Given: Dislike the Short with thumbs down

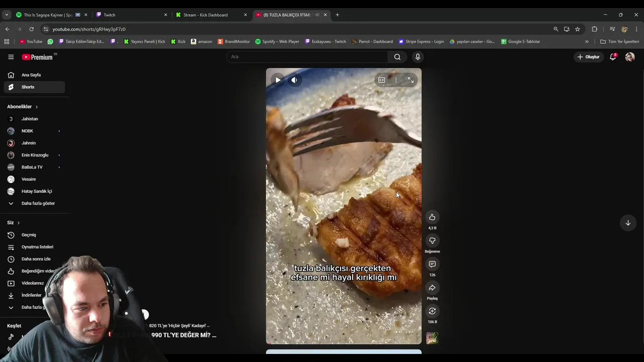Looking at the screenshot, I should pos(432,241).
